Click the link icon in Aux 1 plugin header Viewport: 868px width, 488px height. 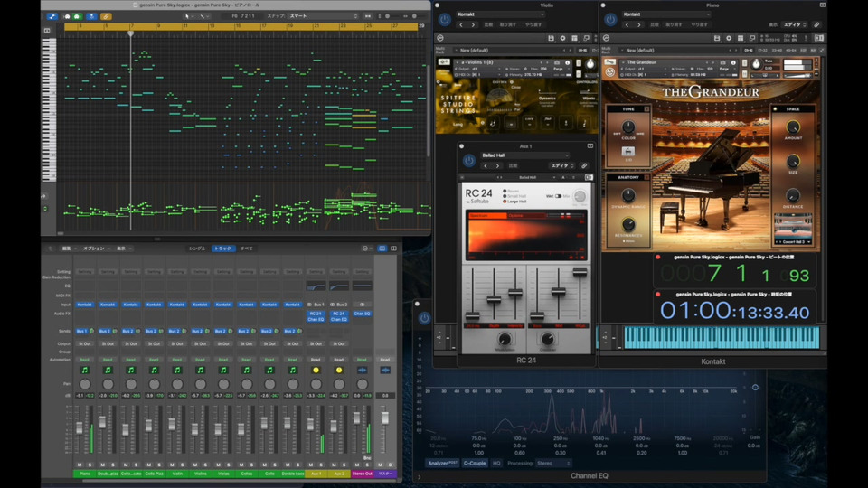click(x=584, y=165)
